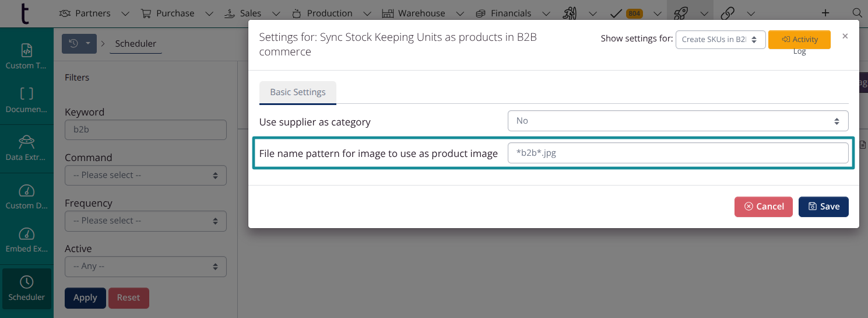Image resolution: width=868 pixels, height=318 pixels.
Task: Expand the 'Use supplier as category' dropdown
Action: coord(677,121)
